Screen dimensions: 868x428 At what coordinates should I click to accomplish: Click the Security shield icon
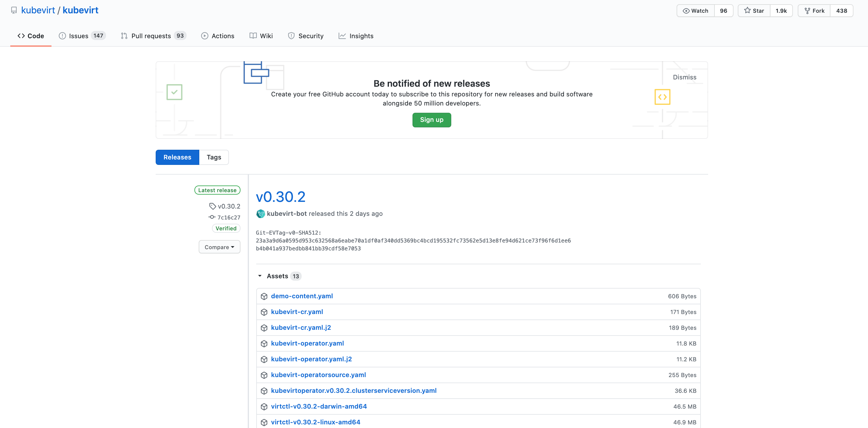(291, 36)
